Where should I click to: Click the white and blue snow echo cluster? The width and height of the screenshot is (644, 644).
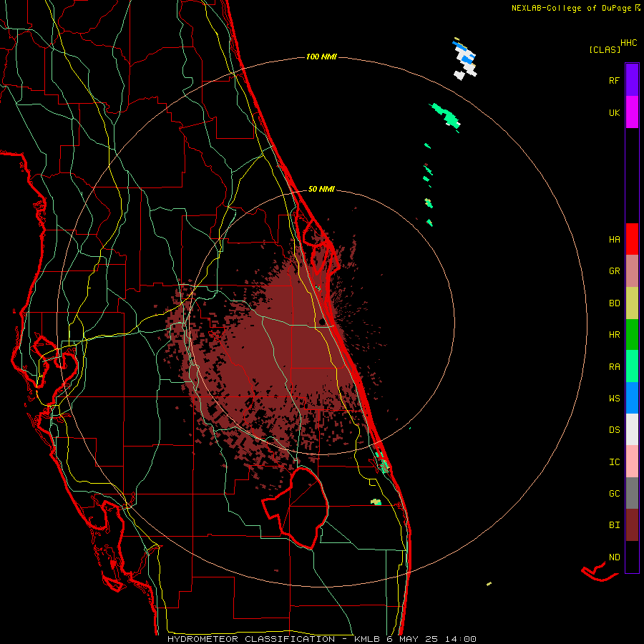pyautogui.click(x=464, y=59)
